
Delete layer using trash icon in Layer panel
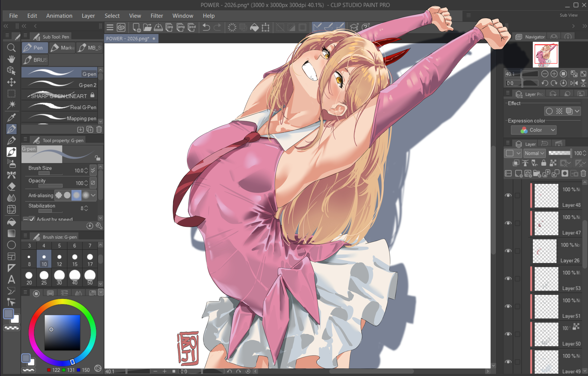[583, 174]
